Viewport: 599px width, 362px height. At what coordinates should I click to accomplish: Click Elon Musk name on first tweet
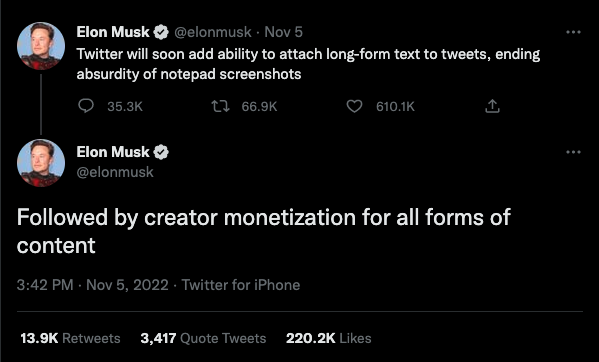[x=113, y=32]
